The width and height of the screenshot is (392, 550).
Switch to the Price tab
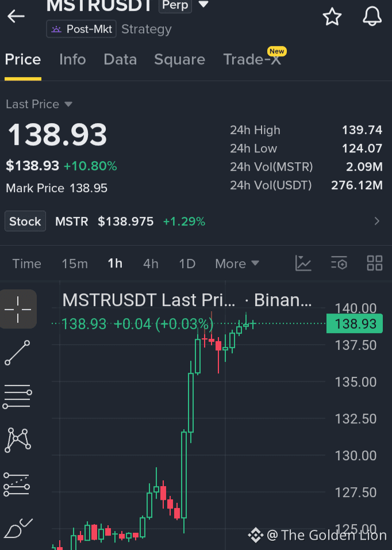[23, 59]
